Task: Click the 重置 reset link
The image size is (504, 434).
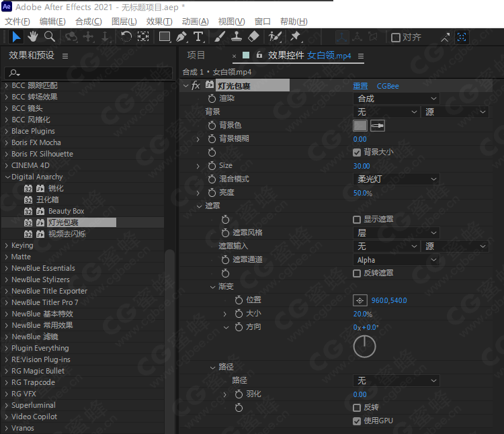Action: tap(360, 86)
